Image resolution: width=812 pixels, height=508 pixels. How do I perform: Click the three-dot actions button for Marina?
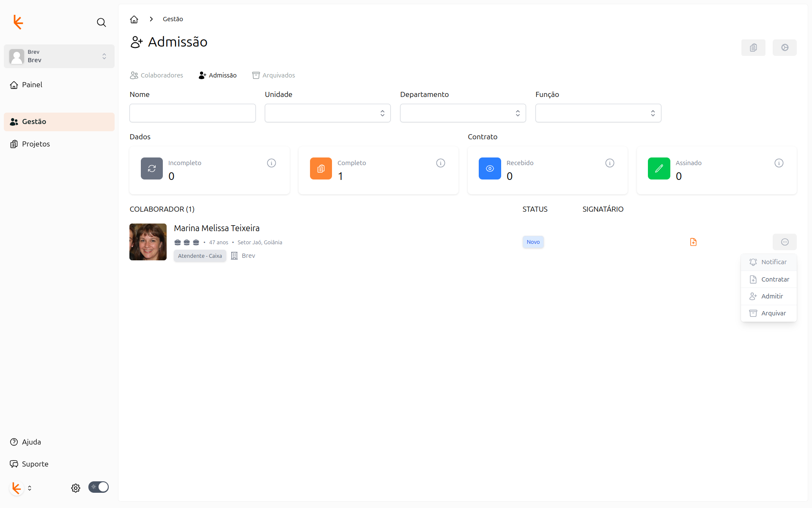click(x=784, y=242)
